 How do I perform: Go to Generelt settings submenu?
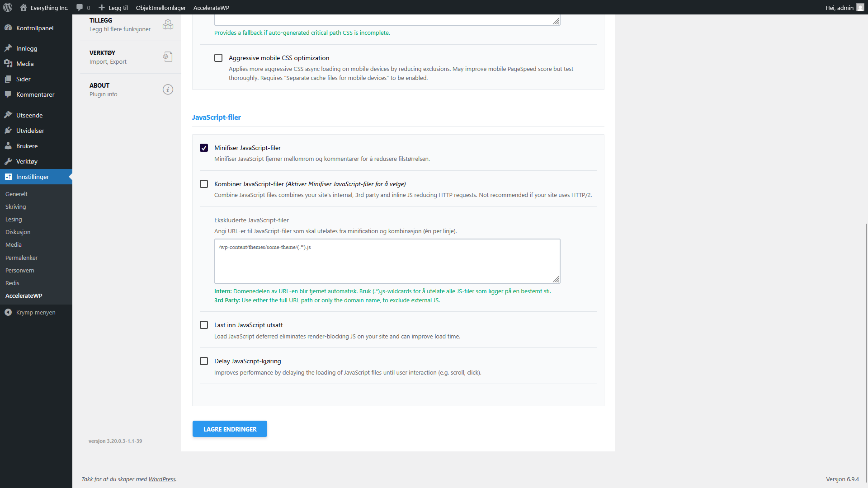point(16,194)
